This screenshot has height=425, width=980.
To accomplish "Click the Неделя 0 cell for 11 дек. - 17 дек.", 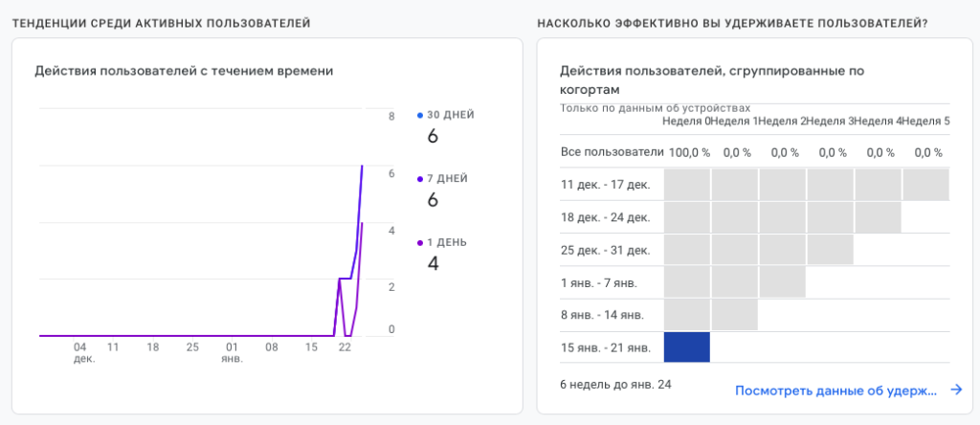I will coord(686,185).
